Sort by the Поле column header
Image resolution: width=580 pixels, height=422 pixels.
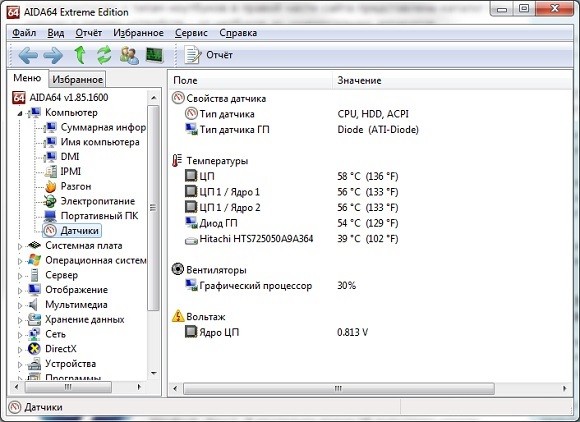pos(251,80)
